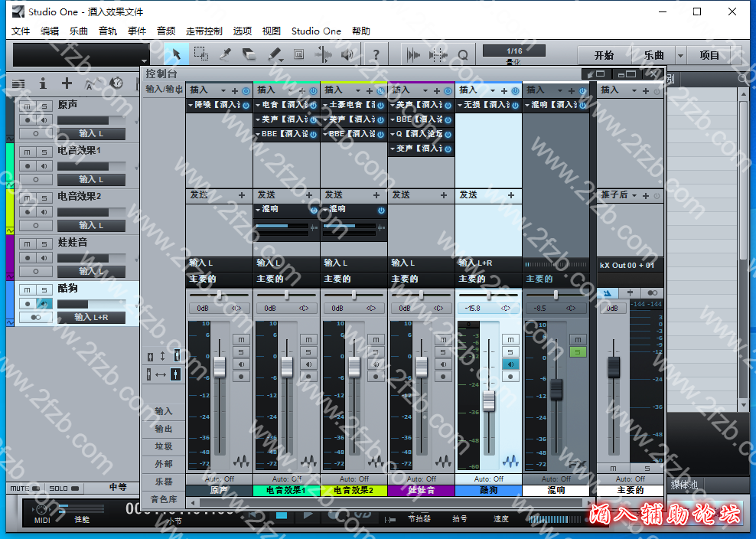Add a send on the 原声 channel
The height and width of the screenshot is (539, 756).
[242, 195]
